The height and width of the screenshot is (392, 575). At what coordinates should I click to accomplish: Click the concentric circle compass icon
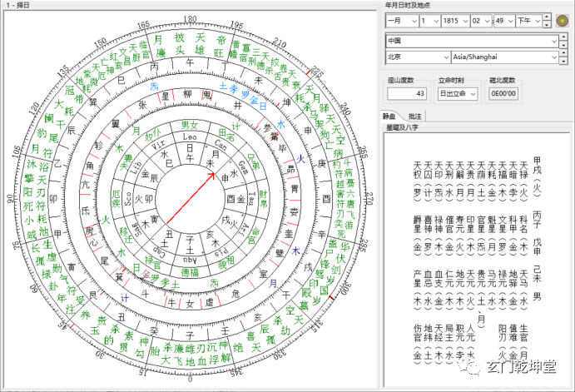click(563, 20)
